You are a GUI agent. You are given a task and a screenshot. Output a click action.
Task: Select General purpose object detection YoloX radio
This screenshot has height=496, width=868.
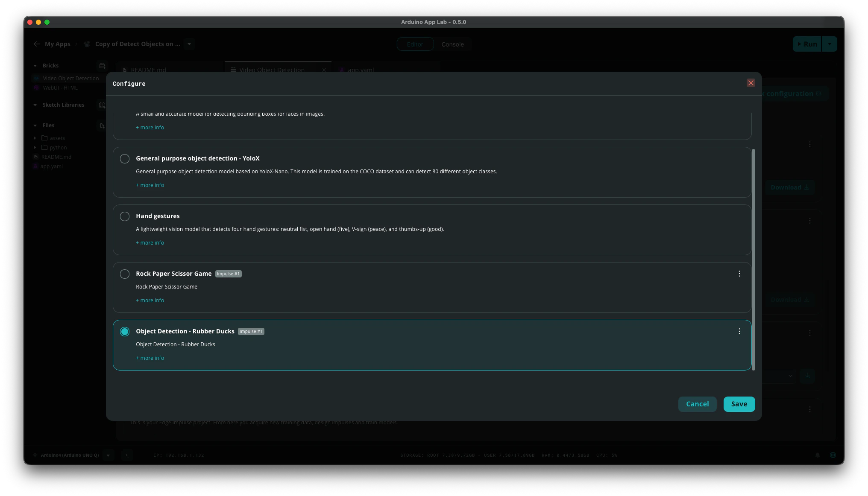click(125, 159)
